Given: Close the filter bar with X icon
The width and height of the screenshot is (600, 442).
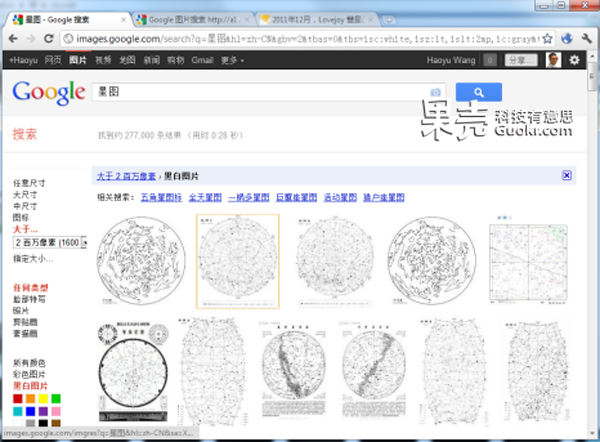Looking at the screenshot, I should 566,175.
